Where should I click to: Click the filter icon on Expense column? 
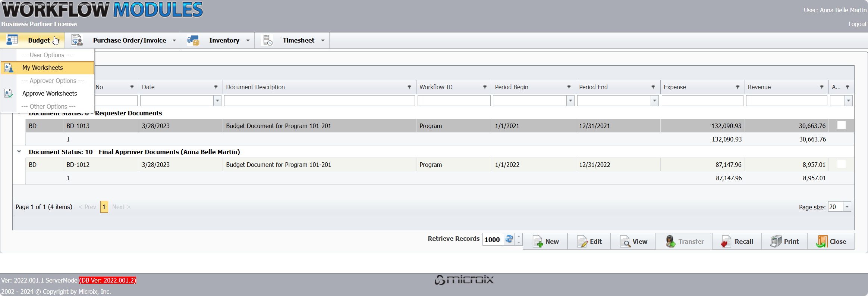[x=738, y=87]
